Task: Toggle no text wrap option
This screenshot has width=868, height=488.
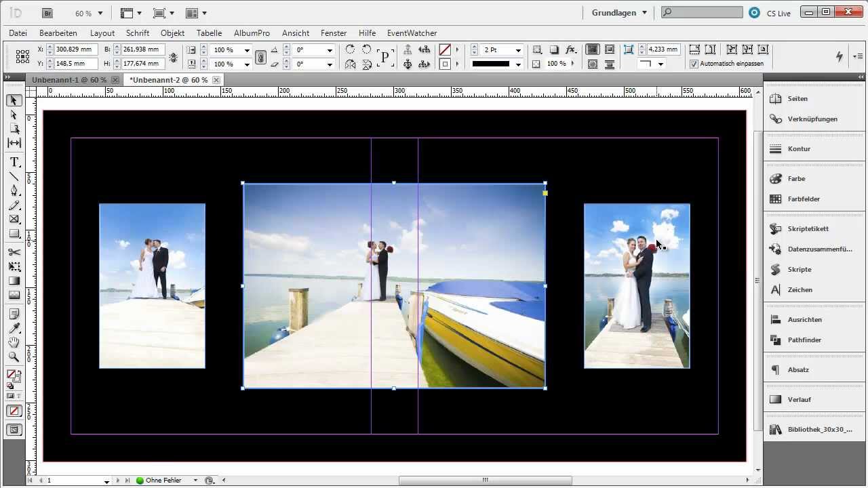Action: (x=593, y=49)
